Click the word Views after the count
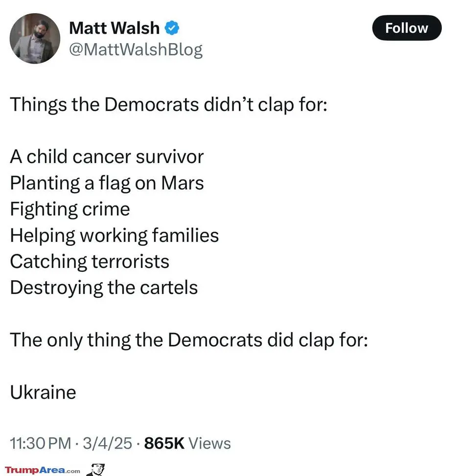 point(209,443)
